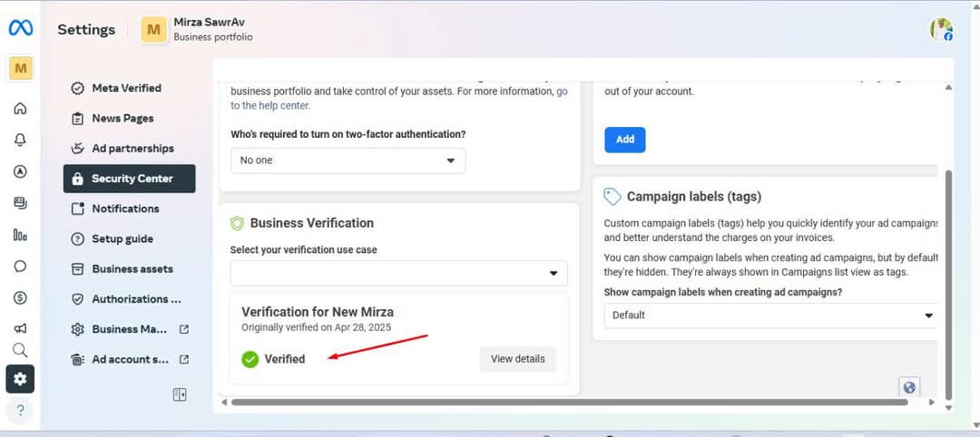Open the yellow M portfolio tile in rail
The height and width of the screenshot is (437, 980).
pos(21,68)
